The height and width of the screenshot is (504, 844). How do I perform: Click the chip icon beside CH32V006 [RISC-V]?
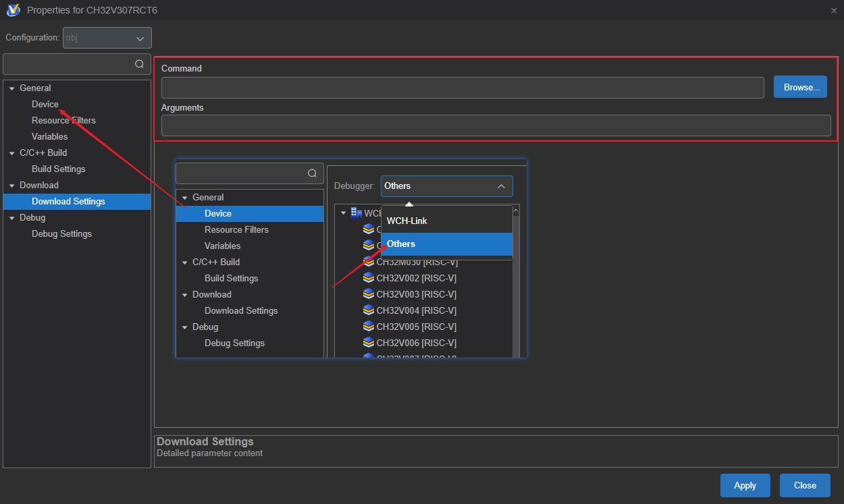[368, 342]
